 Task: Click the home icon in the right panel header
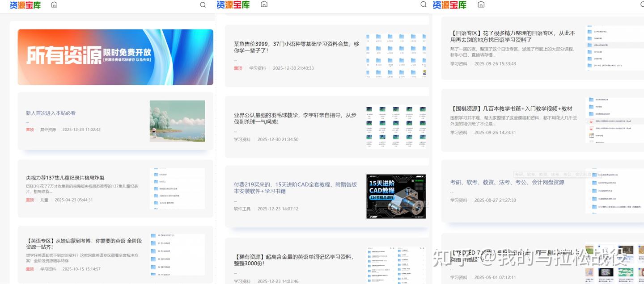pos(481,4)
